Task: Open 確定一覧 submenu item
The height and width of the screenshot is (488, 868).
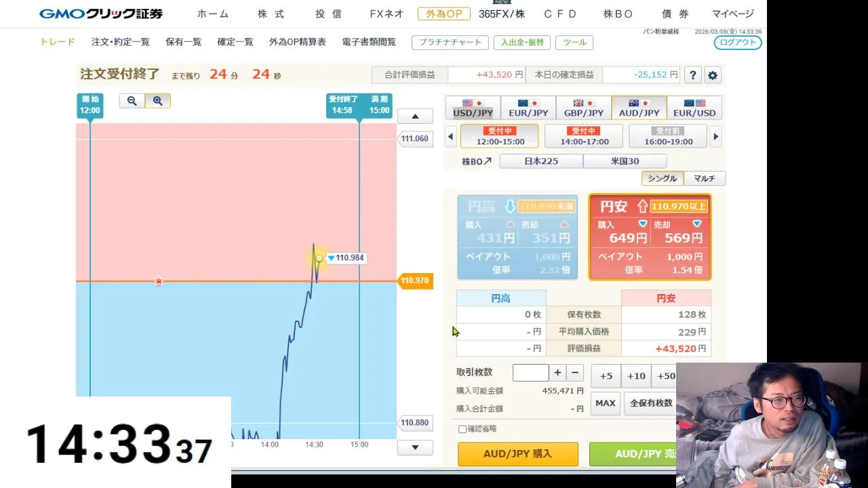Action: 235,42
